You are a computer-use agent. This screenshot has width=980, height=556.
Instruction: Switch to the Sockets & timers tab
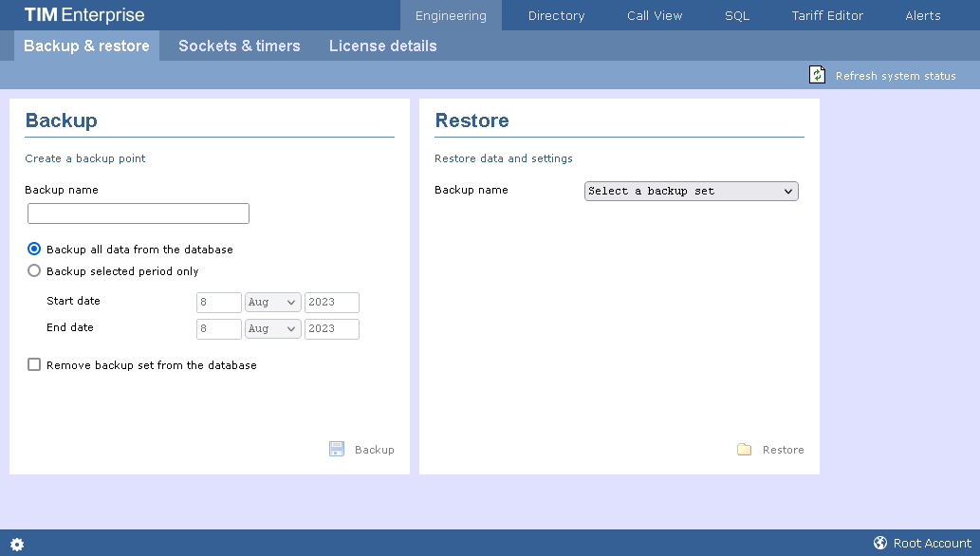(x=239, y=46)
